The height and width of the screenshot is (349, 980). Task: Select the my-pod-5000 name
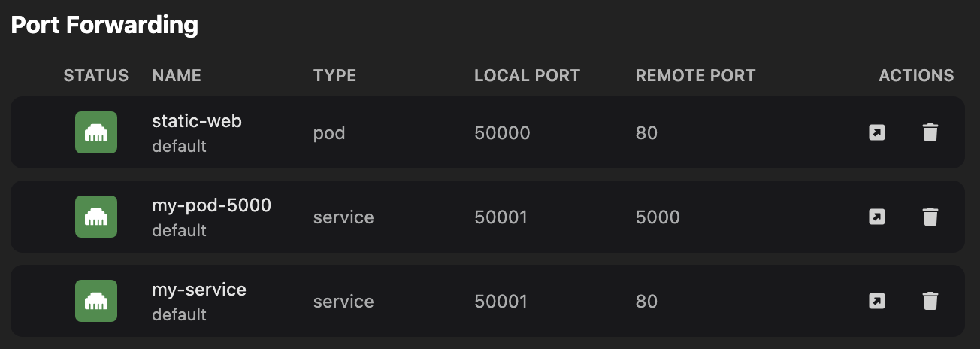[x=211, y=205]
